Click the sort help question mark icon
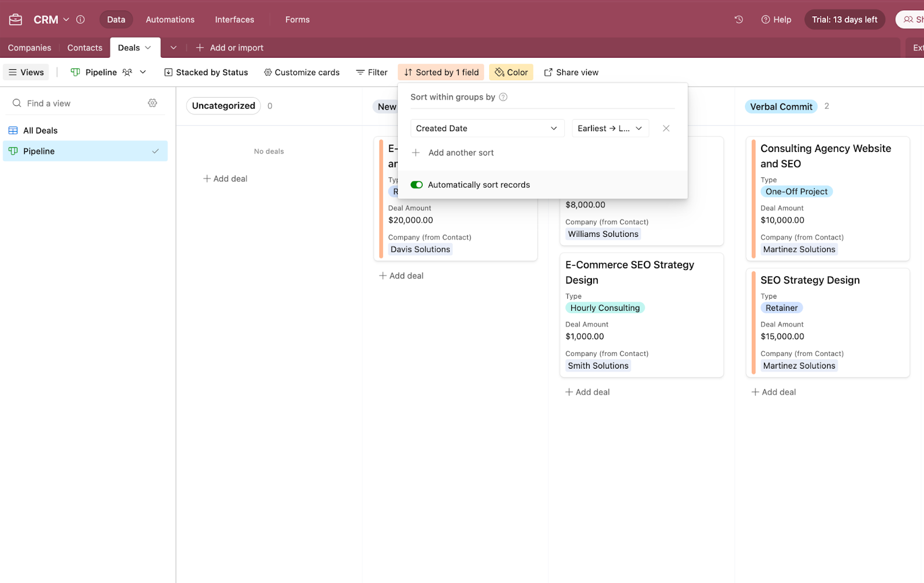Image resolution: width=924 pixels, height=583 pixels. (x=503, y=97)
